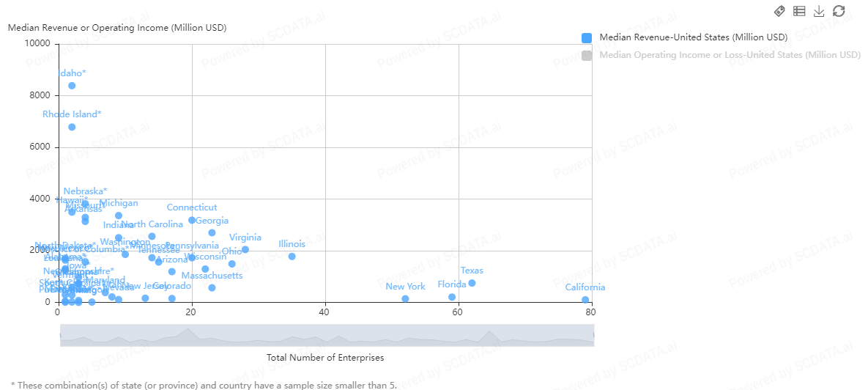Image resolution: width=868 pixels, height=390 pixels.
Task: Refresh the chart with the restore icon
Action: coord(839,11)
